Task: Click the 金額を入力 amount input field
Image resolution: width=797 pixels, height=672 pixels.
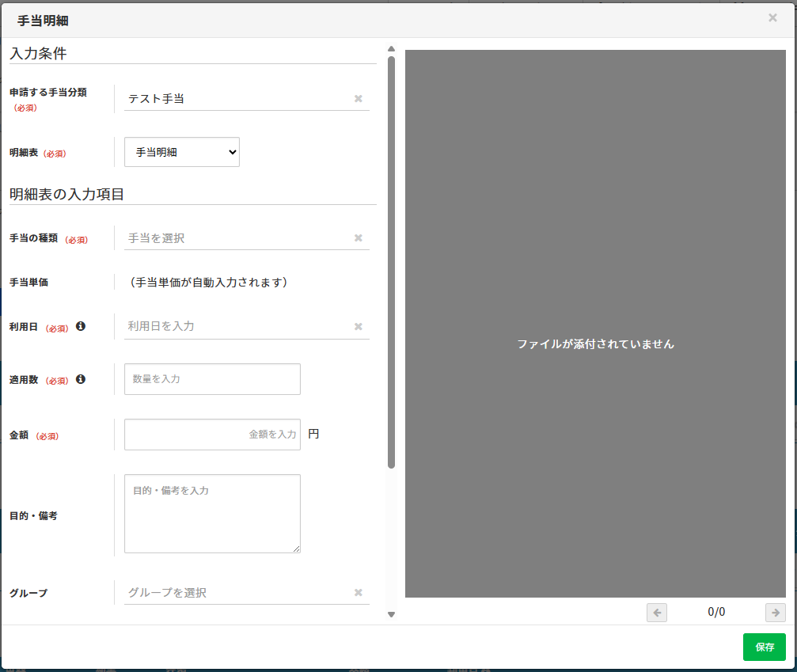Action: tap(212, 435)
